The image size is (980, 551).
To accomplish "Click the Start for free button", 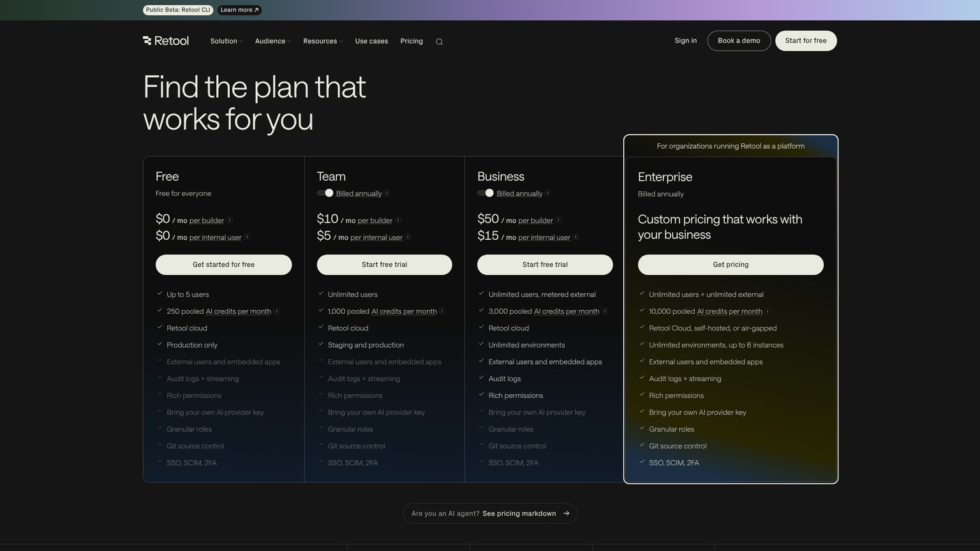I will click(x=806, y=41).
